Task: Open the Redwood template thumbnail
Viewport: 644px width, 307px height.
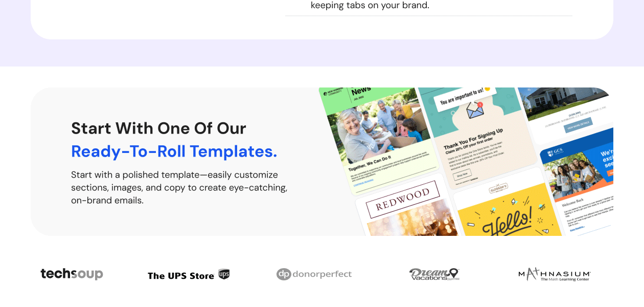Action: pyautogui.click(x=404, y=210)
